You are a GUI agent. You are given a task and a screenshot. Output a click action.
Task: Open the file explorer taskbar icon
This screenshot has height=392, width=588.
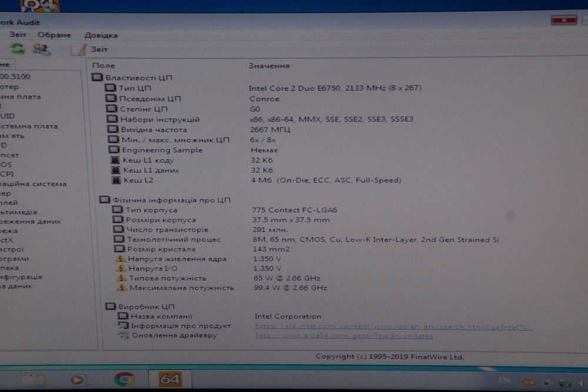[34, 380]
